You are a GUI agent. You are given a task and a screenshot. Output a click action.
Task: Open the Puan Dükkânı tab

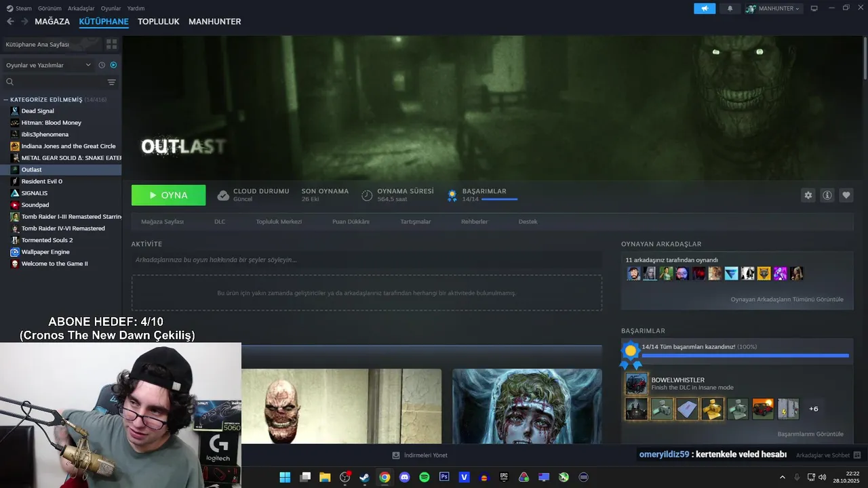tap(351, 222)
